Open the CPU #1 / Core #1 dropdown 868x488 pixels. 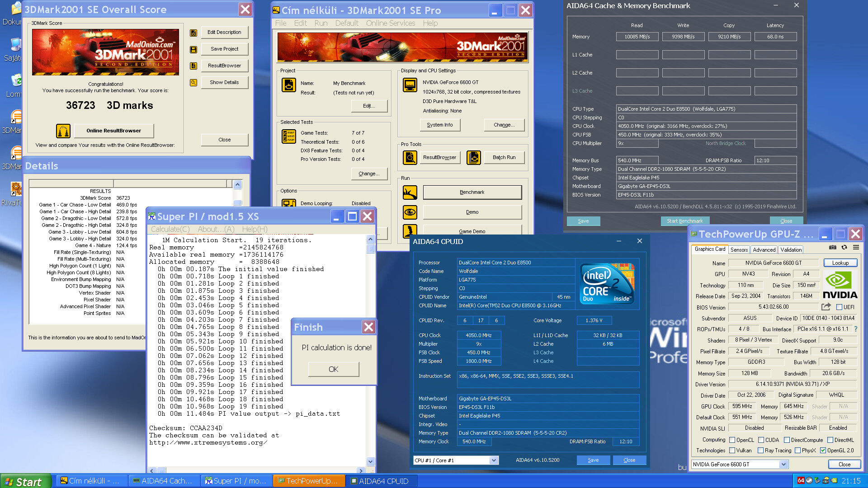click(494, 460)
